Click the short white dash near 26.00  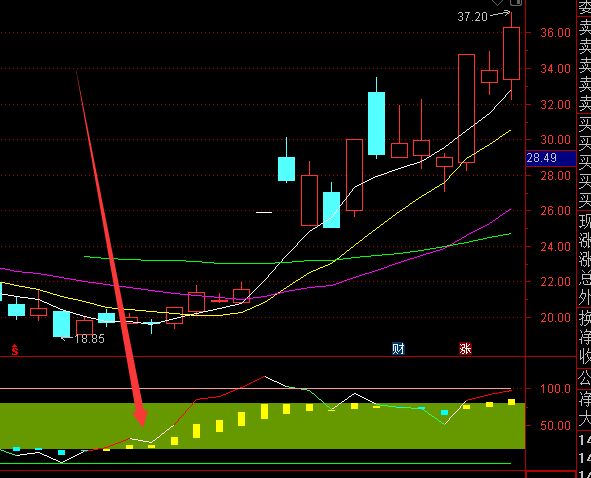(264, 212)
